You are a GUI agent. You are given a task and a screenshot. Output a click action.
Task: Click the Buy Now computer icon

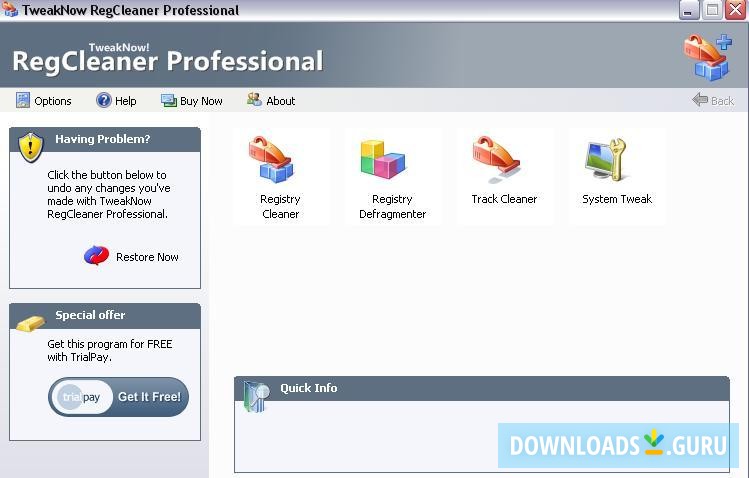click(x=169, y=100)
